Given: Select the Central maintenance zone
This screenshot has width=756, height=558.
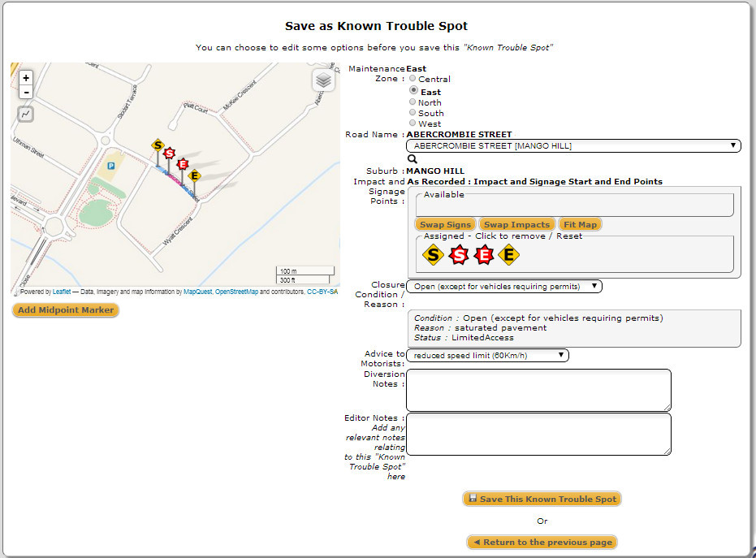Looking at the screenshot, I should click(x=413, y=79).
